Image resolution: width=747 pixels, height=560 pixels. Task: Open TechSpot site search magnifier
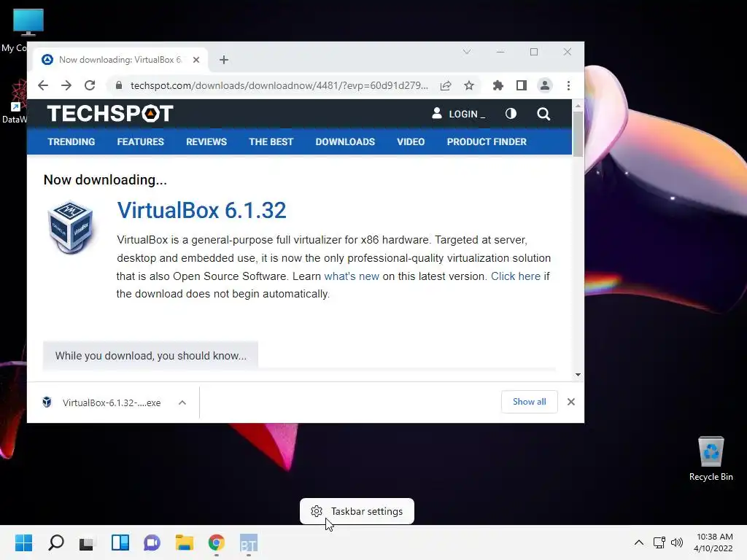pos(543,114)
